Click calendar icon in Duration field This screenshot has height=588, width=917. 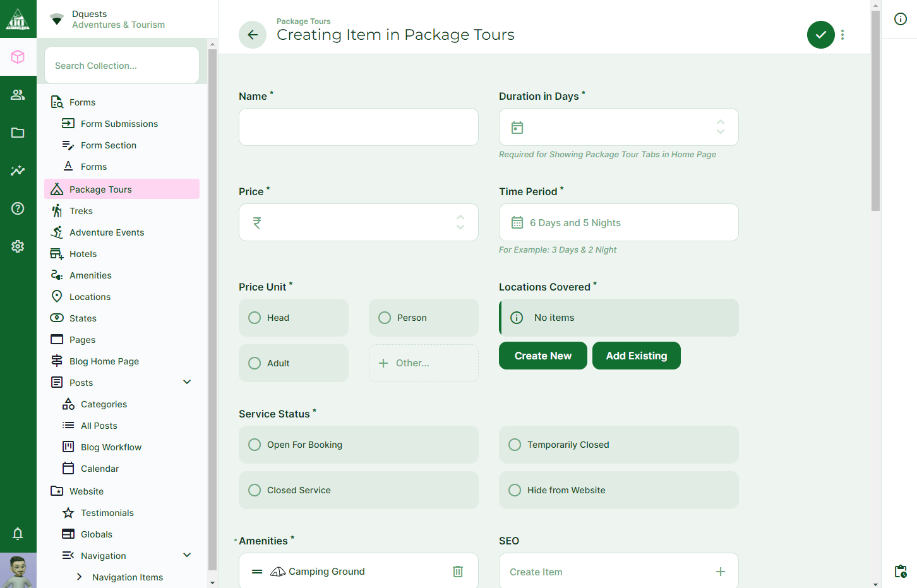pos(517,128)
